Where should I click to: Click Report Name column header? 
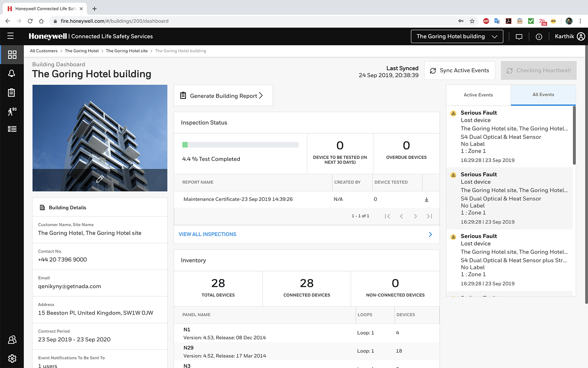[x=198, y=182]
